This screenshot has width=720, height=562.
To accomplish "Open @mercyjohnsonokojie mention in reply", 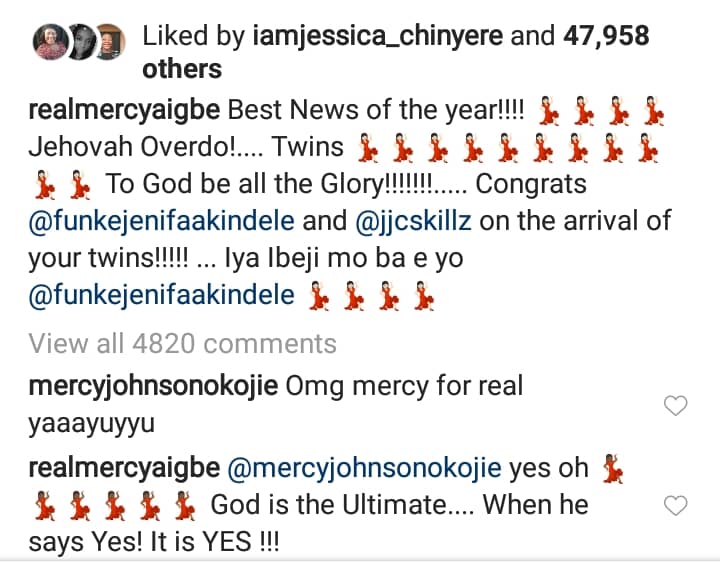I will click(x=365, y=469).
